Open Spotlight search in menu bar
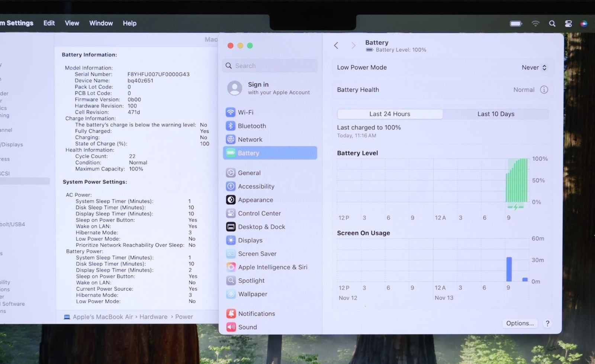Image resolution: width=595 pixels, height=364 pixels. [552, 24]
